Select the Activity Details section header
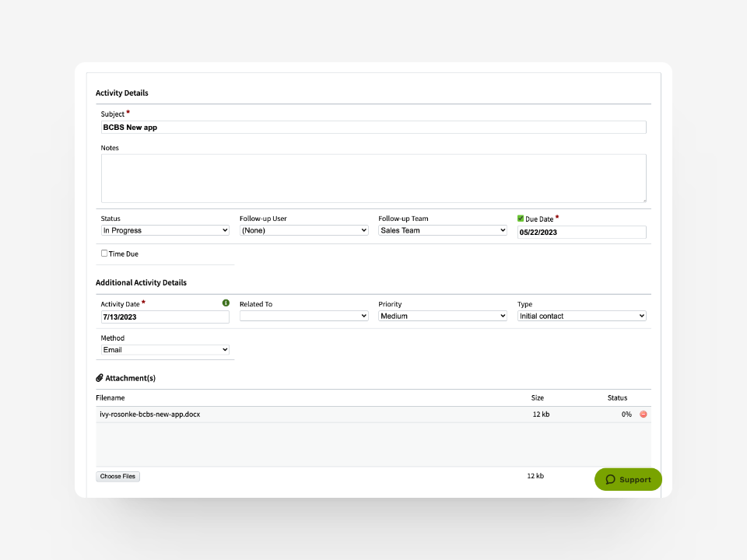The width and height of the screenshot is (747, 560). pos(122,93)
